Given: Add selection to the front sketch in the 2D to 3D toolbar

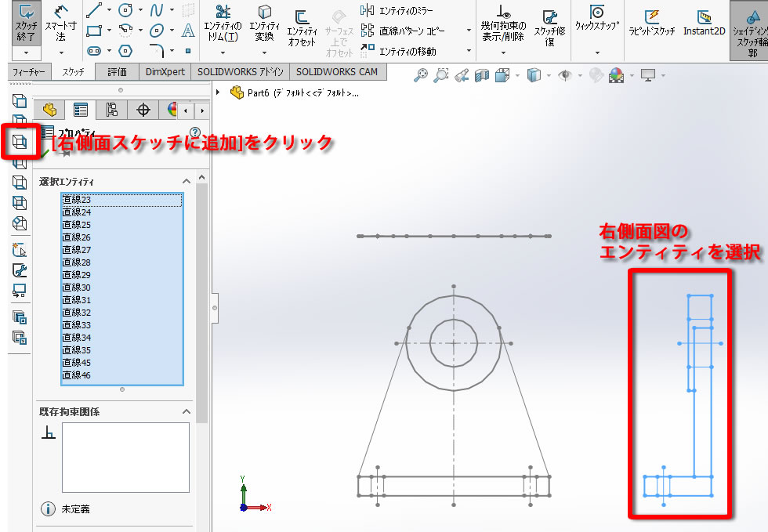Looking at the screenshot, I should 20,100.
